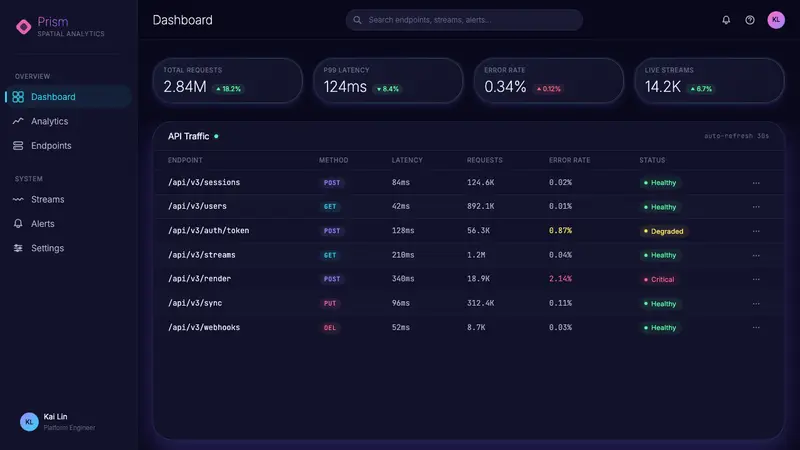
Task: Sort by the Latency column header
Action: point(407,160)
